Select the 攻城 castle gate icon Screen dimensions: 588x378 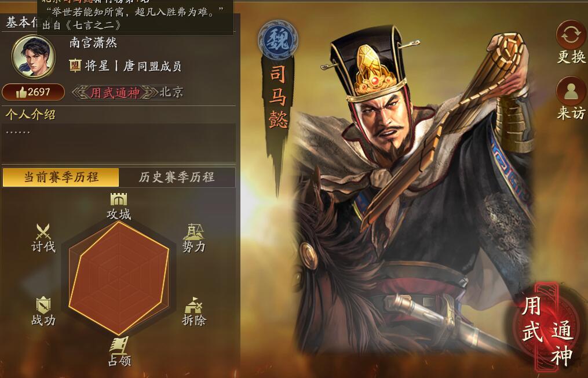(119, 199)
